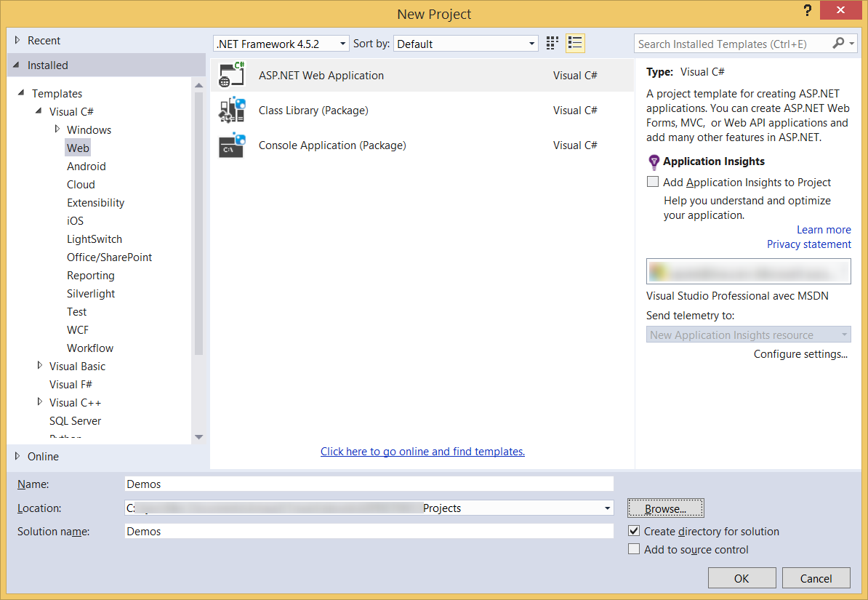Viewport: 868px width, 600px height.
Task: Click the Class Library (Package) icon
Action: 232,111
